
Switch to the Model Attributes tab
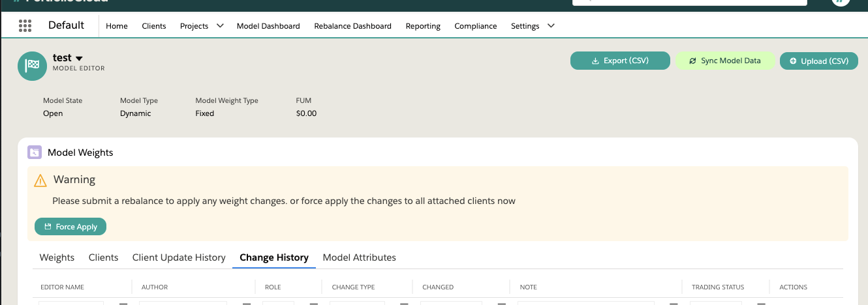[360, 257]
